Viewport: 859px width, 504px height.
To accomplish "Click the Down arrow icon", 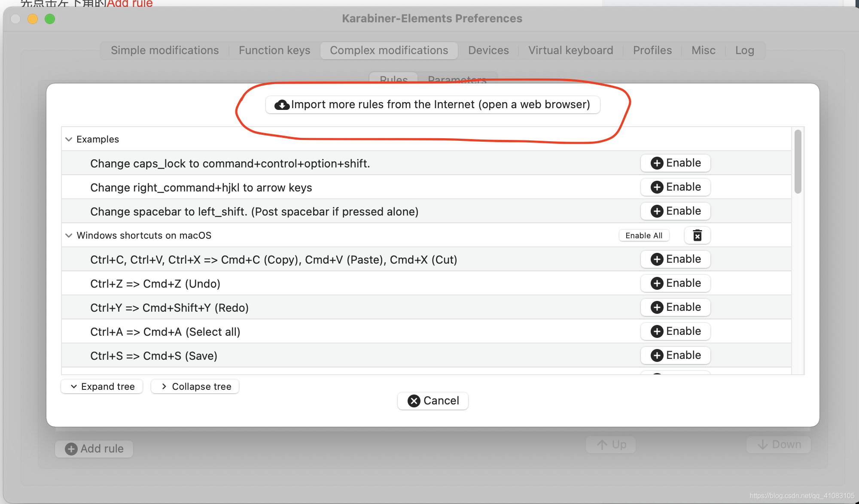I will tap(763, 445).
